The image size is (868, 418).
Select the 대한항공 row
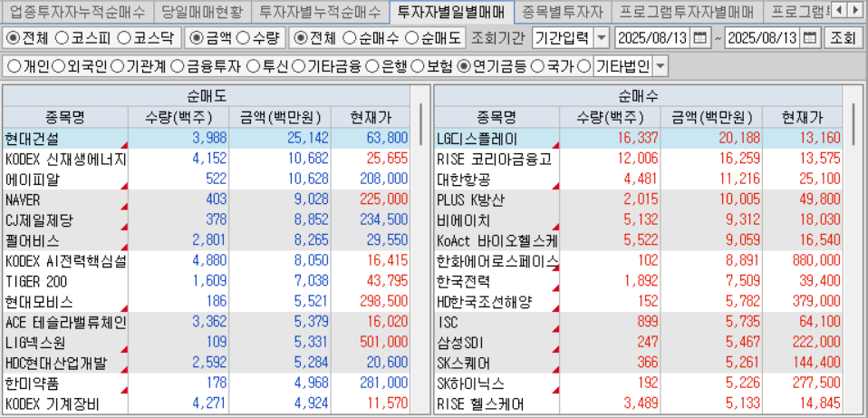coord(638,180)
